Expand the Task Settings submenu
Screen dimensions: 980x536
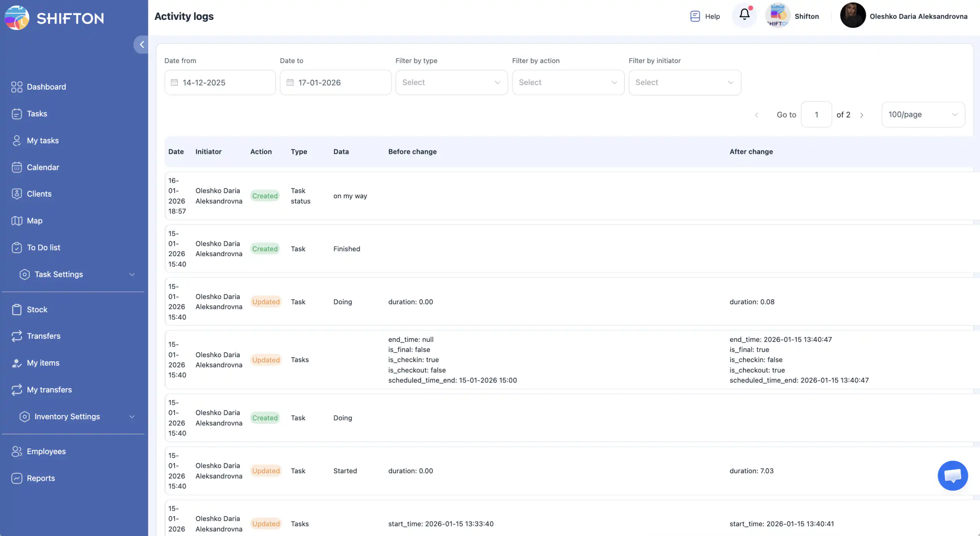tap(131, 274)
